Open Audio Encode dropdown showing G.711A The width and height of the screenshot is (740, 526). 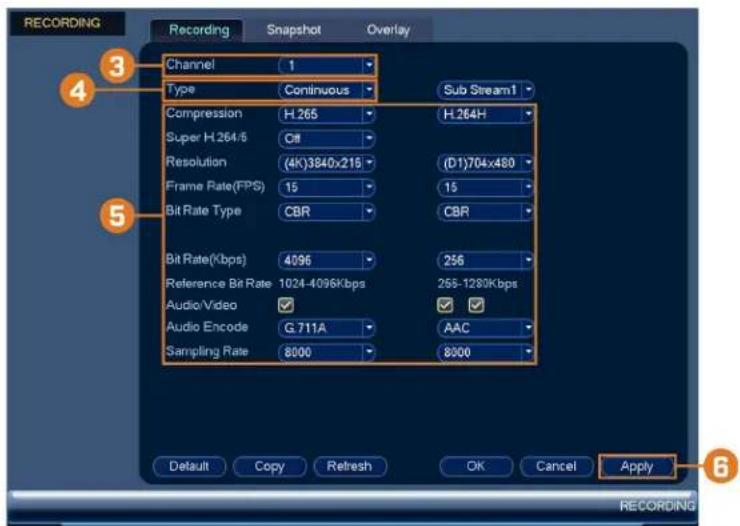pyautogui.click(x=327, y=328)
